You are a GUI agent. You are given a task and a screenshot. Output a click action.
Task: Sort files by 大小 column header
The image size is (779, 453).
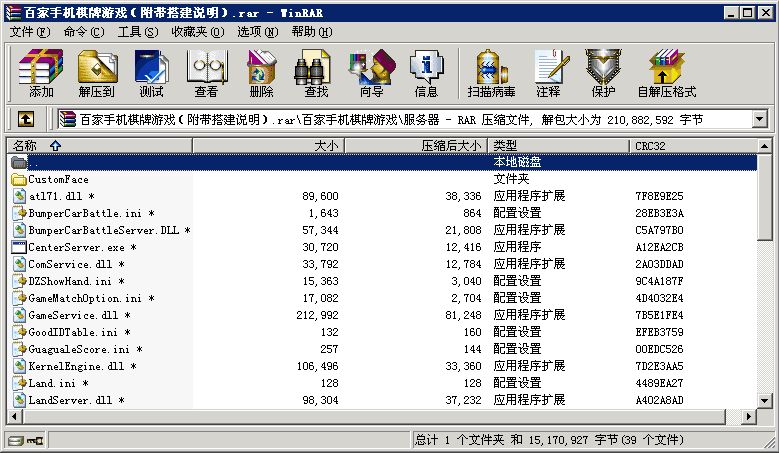point(267,146)
